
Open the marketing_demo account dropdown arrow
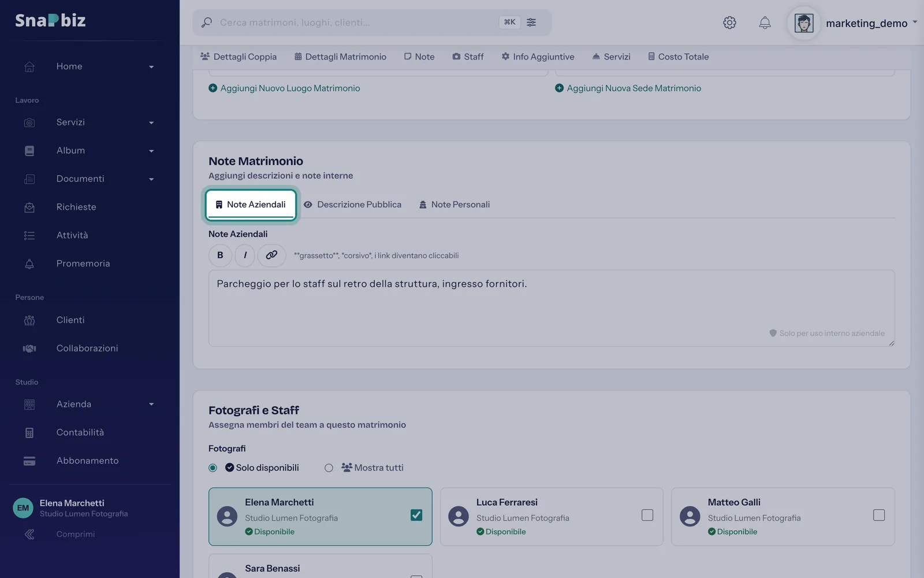click(915, 22)
